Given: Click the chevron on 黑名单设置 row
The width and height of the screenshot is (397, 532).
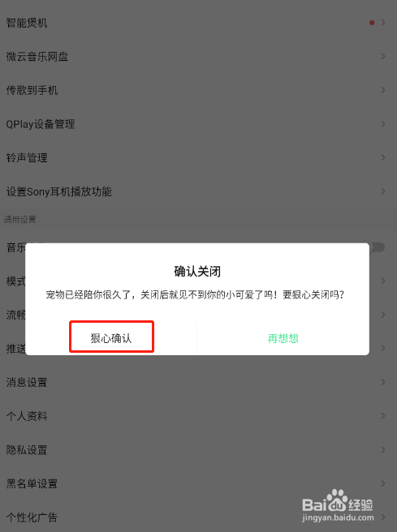Looking at the screenshot, I should [x=383, y=483].
